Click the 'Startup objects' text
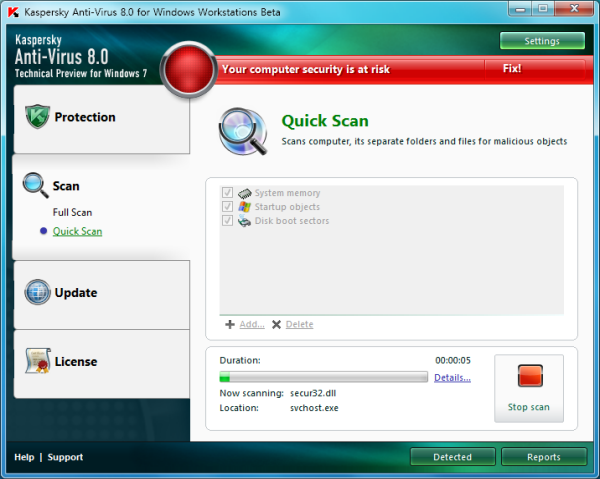 (287, 207)
